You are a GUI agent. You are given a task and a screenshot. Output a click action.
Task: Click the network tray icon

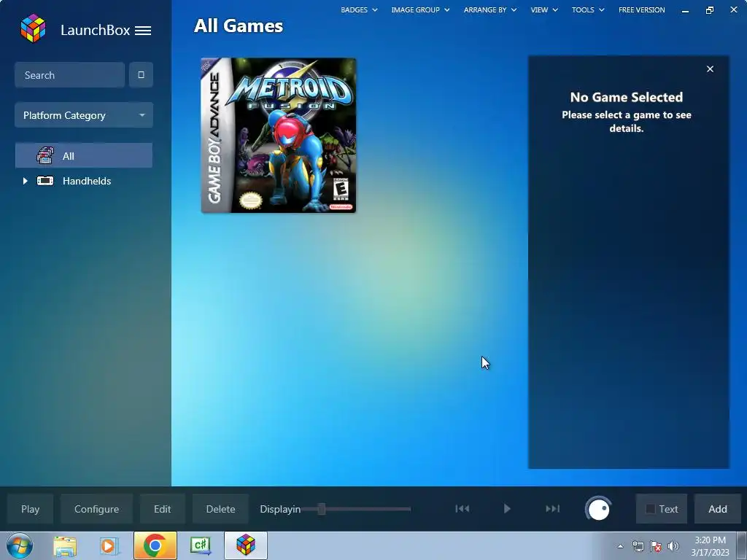tap(638, 546)
